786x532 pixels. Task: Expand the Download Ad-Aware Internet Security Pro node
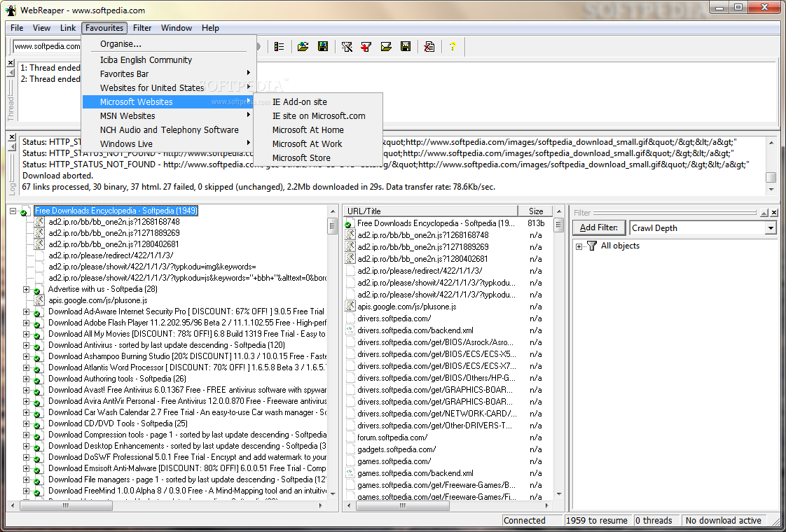(26, 311)
